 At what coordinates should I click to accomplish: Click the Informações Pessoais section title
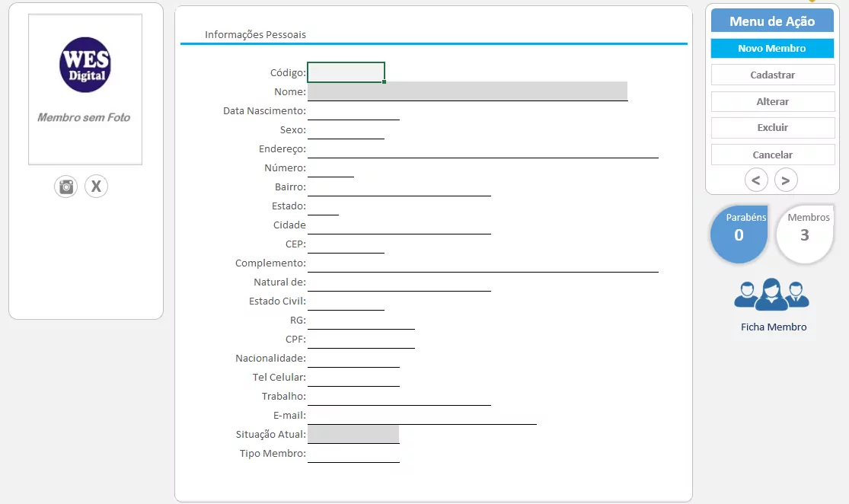pyautogui.click(x=255, y=35)
